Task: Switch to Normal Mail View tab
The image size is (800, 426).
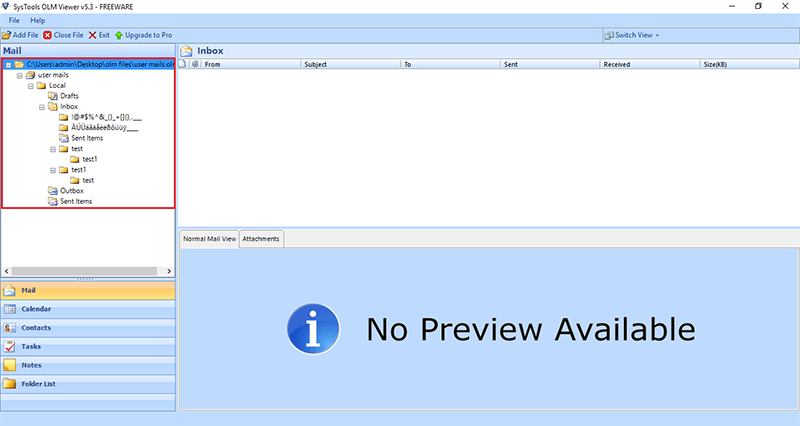Action: click(x=210, y=239)
